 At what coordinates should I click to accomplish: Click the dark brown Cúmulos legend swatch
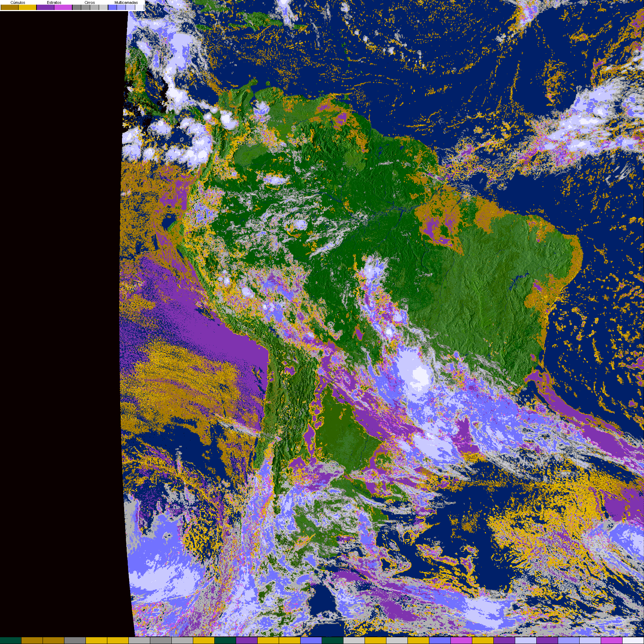pyautogui.click(x=10, y=7)
